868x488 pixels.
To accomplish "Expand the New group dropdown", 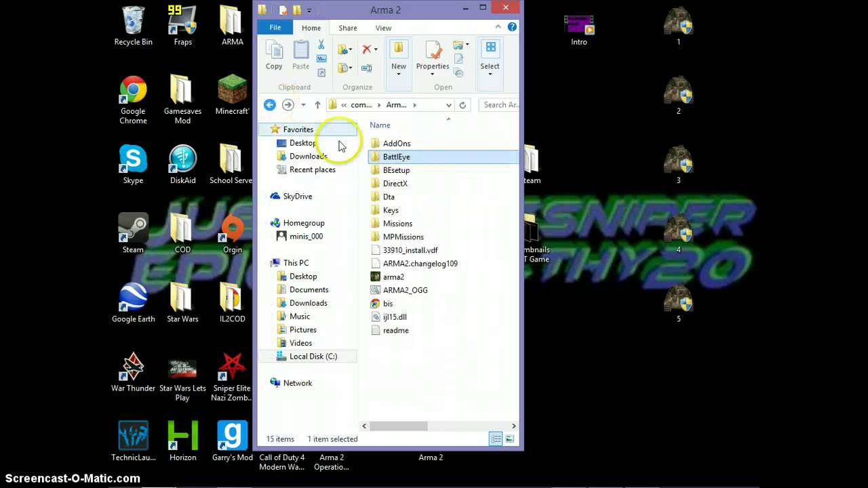I will coord(399,74).
